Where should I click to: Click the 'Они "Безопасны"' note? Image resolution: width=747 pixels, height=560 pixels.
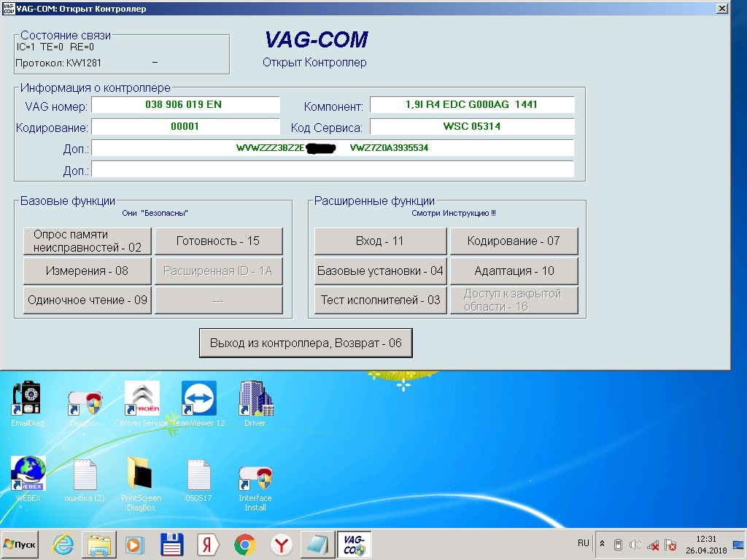pos(155,213)
